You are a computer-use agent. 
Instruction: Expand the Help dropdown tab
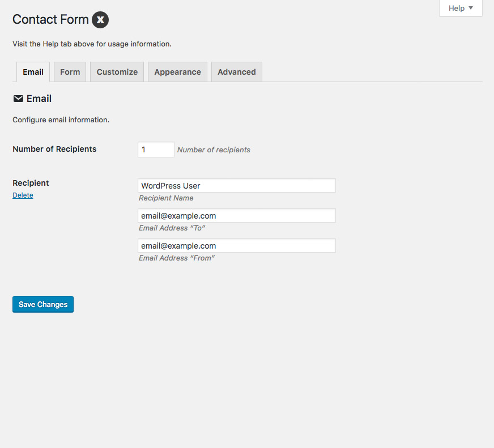pyautogui.click(x=461, y=8)
